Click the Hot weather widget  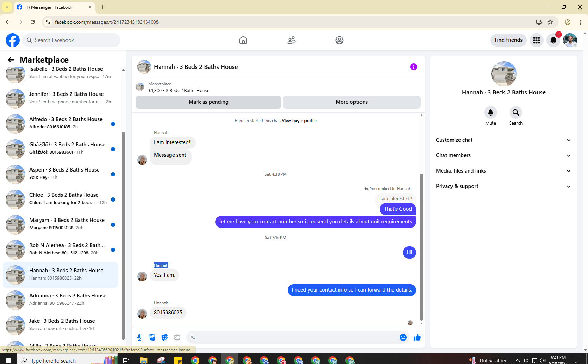tap(489, 360)
